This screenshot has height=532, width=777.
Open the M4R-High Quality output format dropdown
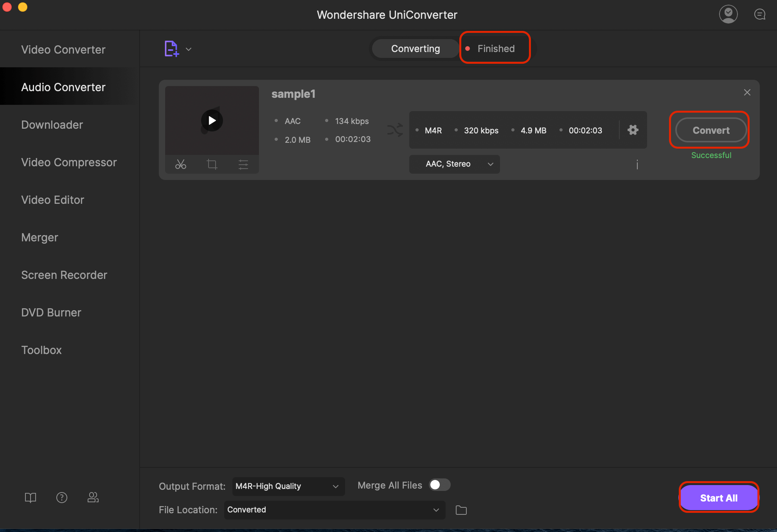click(x=288, y=486)
